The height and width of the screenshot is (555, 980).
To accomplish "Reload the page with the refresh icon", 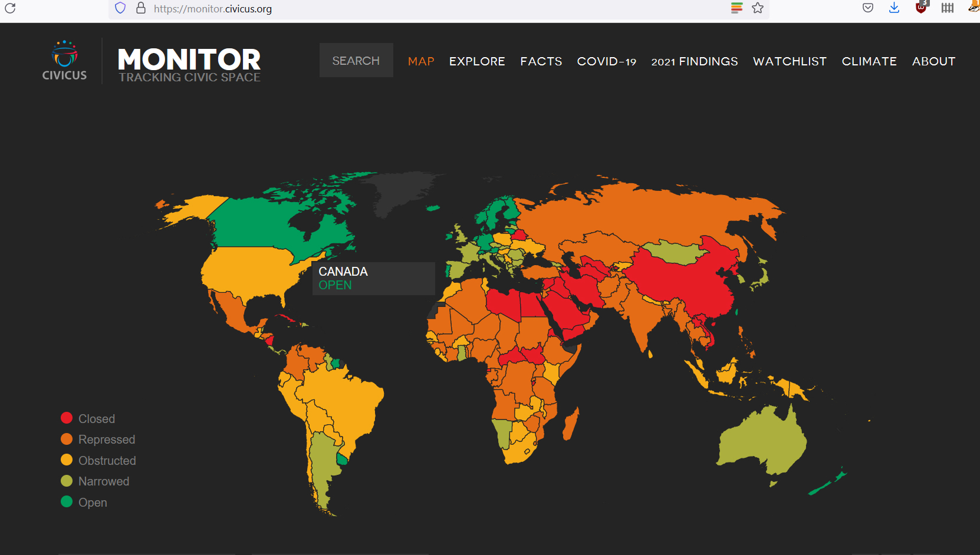I will [10, 8].
